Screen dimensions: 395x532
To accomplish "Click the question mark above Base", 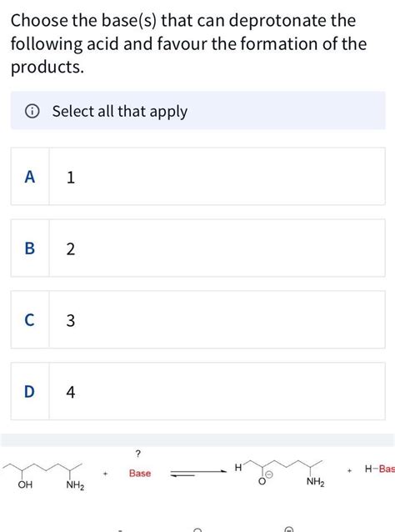I will pos(137,454).
